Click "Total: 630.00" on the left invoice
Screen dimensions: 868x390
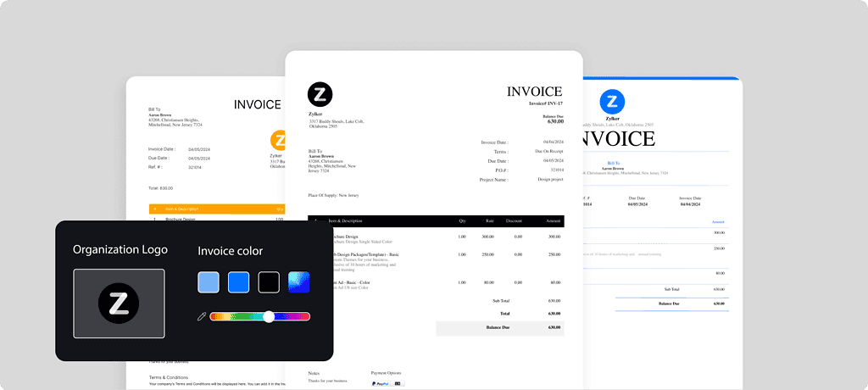[160, 188]
